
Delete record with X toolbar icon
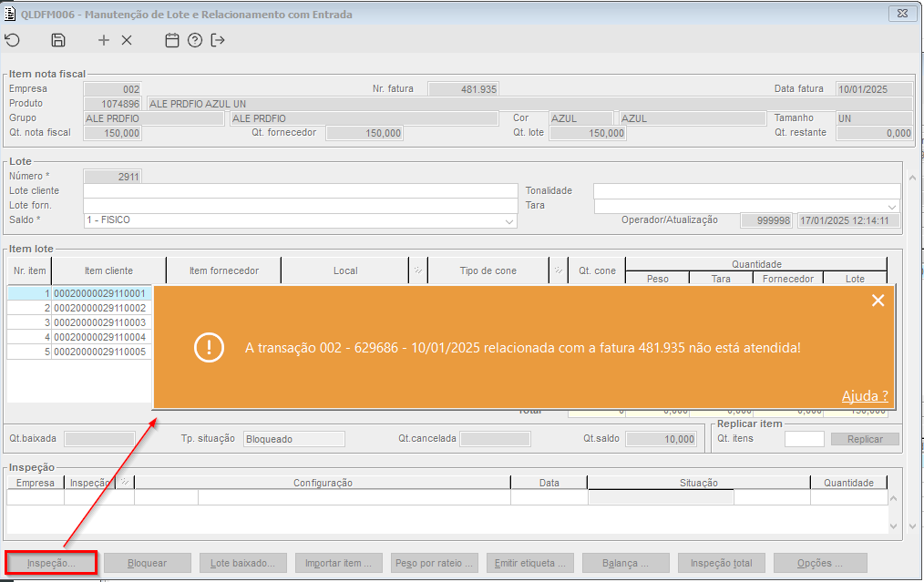pos(127,40)
